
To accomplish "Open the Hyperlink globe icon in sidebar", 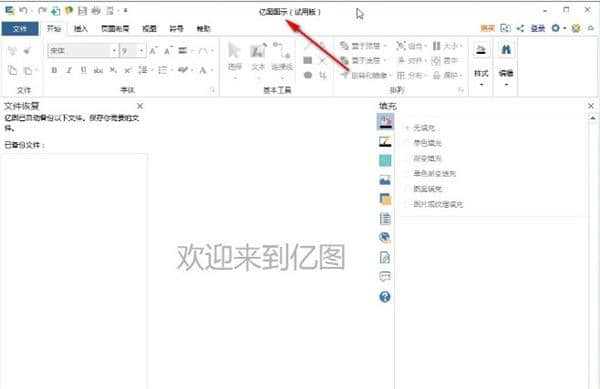I will click(x=385, y=238).
